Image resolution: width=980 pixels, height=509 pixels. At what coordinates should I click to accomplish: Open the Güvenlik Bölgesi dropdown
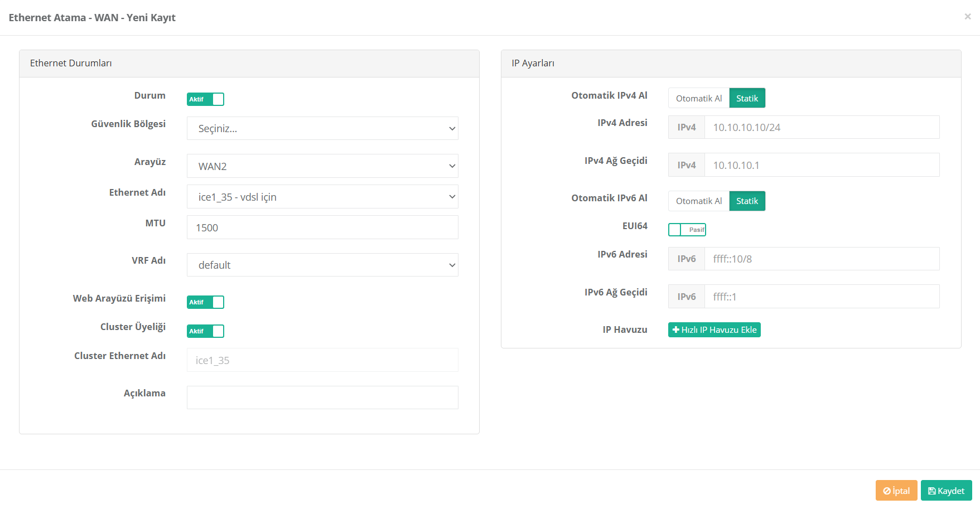(322, 129)
